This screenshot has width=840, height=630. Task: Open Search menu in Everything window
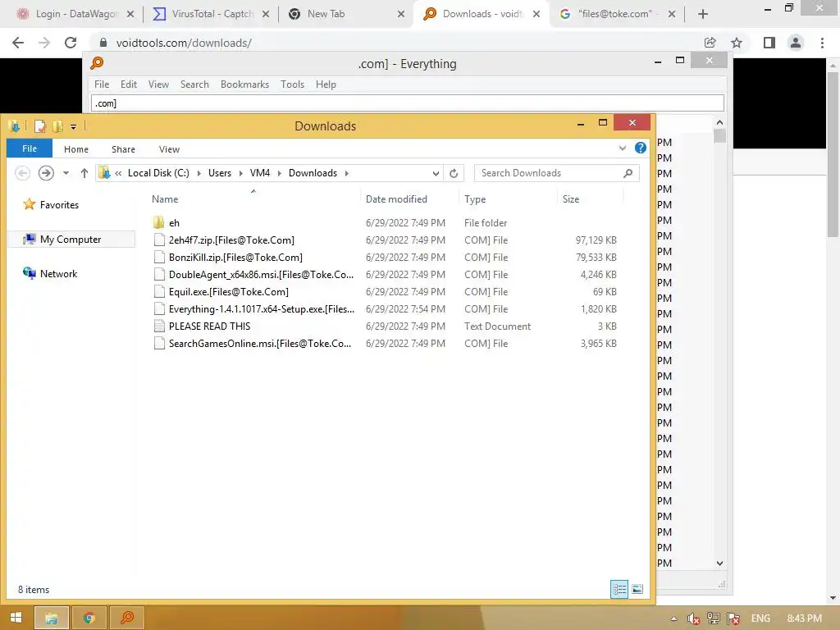coord(194,84)
